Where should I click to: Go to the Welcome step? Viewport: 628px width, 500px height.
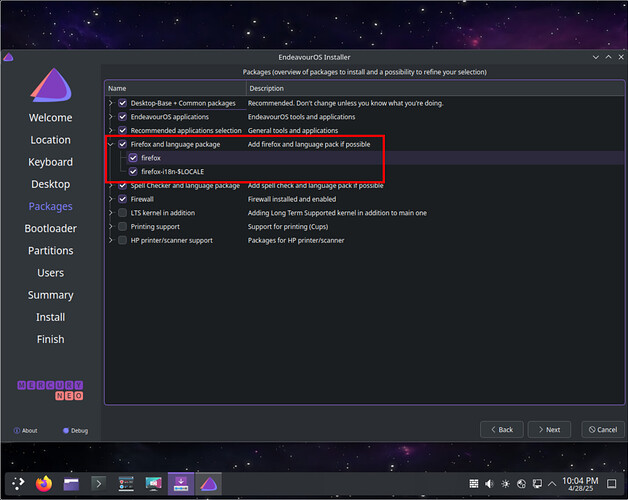pos(50,118)
